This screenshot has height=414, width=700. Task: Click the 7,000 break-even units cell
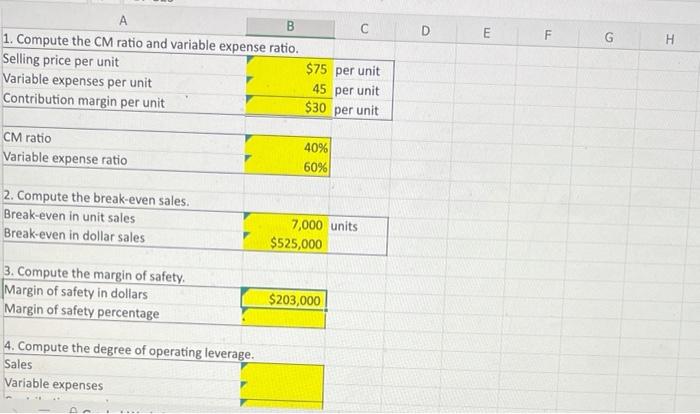tap(286, 224)
